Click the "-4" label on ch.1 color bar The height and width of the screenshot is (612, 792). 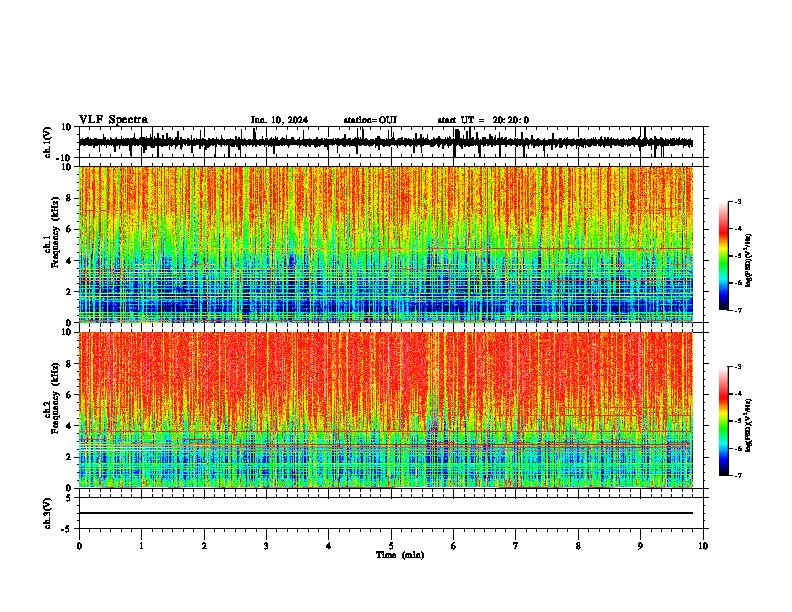(738, 229)
